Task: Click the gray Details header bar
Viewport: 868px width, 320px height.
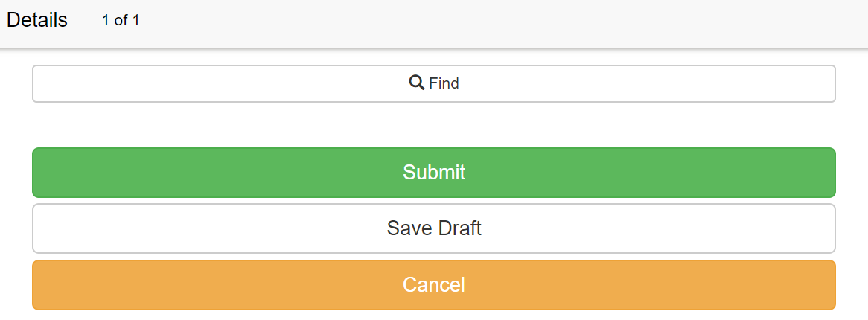Action: coord(434,23)
